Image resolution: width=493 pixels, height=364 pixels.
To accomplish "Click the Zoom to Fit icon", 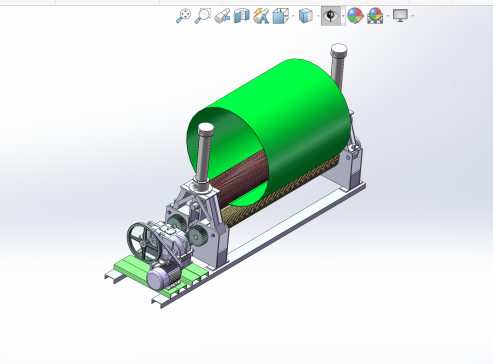I will 183,16.
